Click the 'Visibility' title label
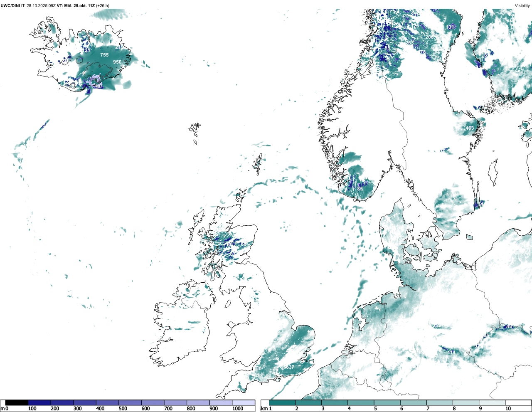The width and height of the screenshot is (532, 412). [522, 5]
